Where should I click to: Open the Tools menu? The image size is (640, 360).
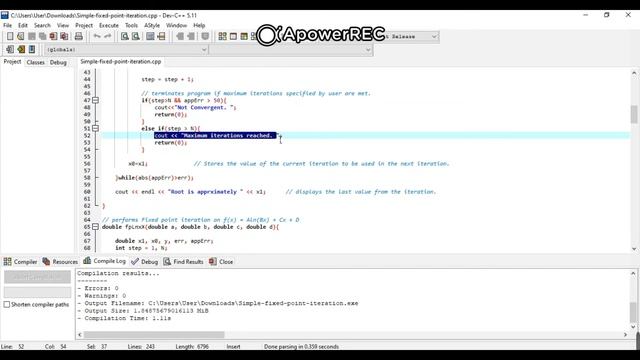131,25
